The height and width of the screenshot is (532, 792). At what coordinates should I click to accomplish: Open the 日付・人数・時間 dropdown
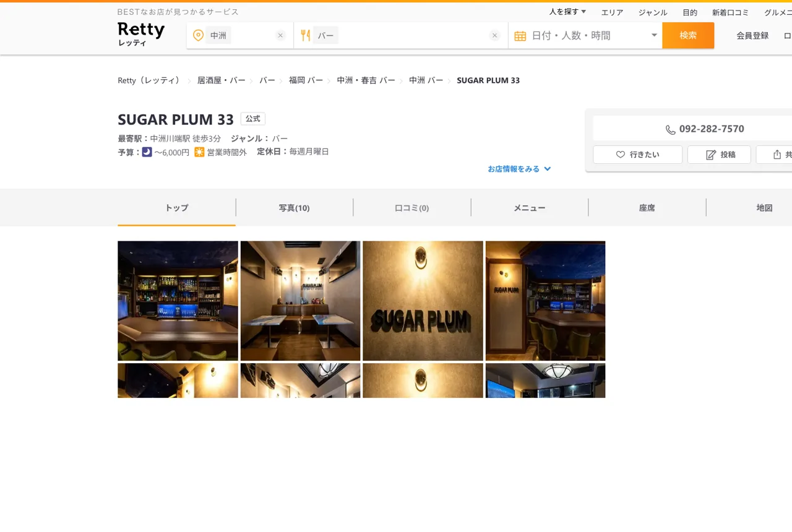click(x=585, y=35)
